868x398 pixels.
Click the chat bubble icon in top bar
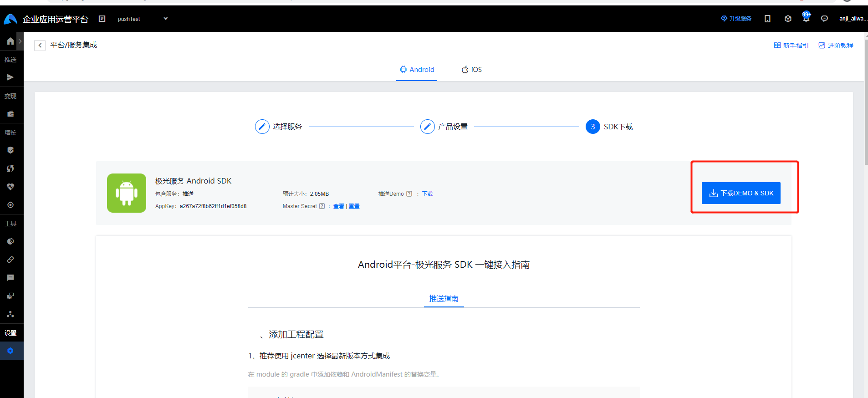pos(824,19)
